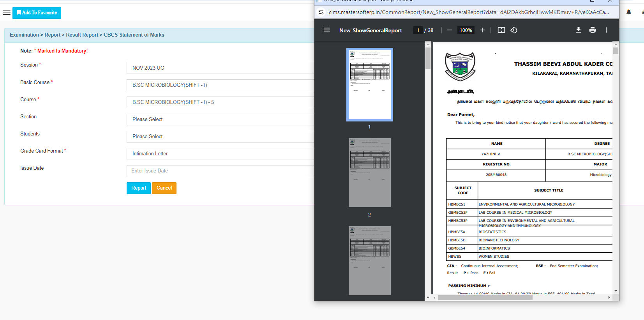Open the main hamburger navigation menu
This screenshot has height=320, width=644.
pyautogui.click(x=7, y=12)
